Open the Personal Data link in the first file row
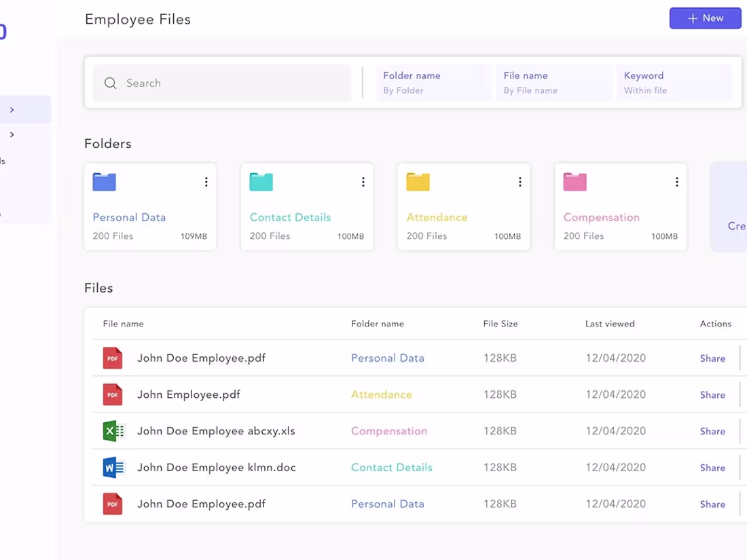Screen dimensions: 747x560 pos(388,358)
